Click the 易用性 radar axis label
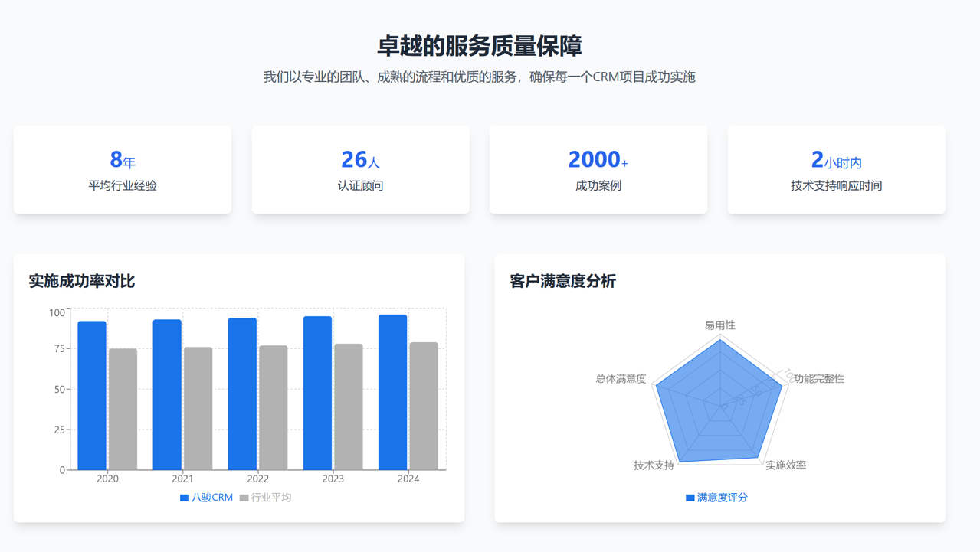 tap(720, 325)
